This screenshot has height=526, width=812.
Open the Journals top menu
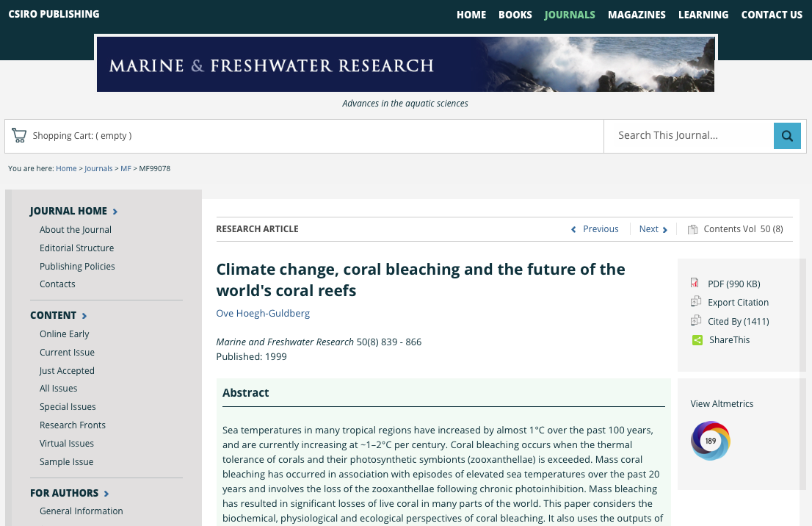[x=570, y=15]
